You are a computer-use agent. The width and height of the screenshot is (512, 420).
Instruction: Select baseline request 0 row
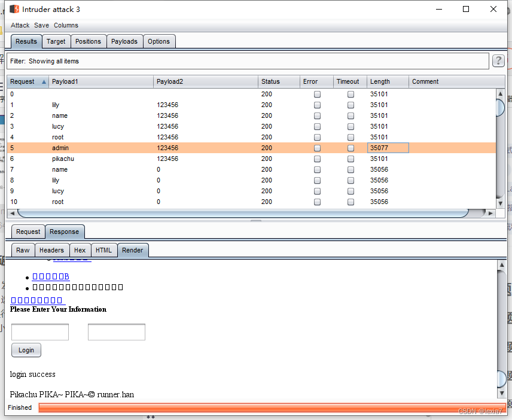tap(251, 94)
